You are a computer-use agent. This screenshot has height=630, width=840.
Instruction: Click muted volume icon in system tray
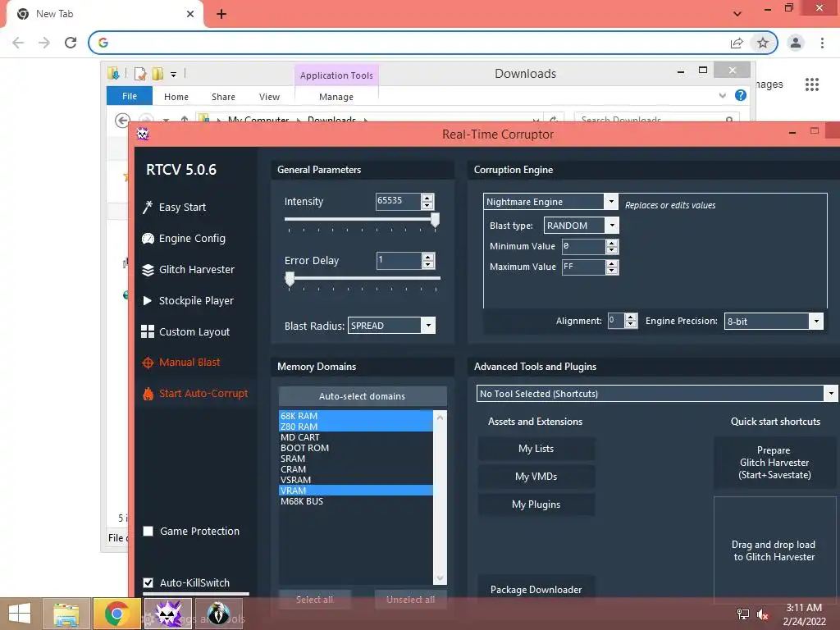point(763,614)
